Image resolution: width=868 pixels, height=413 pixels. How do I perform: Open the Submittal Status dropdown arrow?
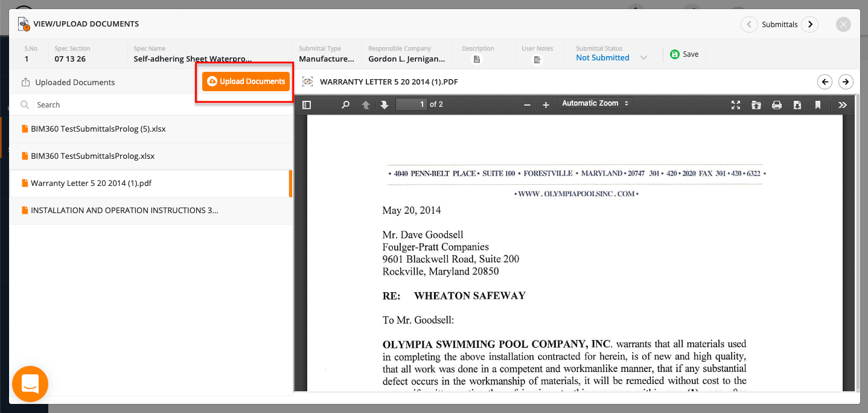pyautogui.click(x=643, y=58)
